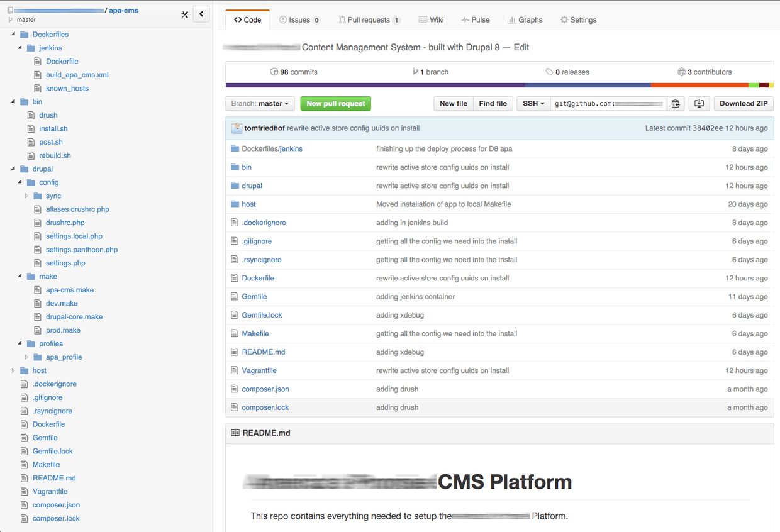Switch to the Issues tab
780x532 pixels.
[299, 20]
